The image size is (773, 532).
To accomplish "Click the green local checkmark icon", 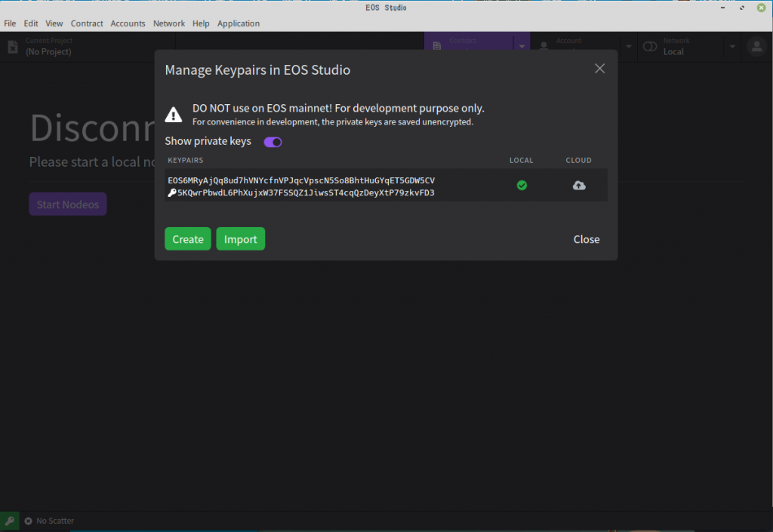I will pos(522,185).
